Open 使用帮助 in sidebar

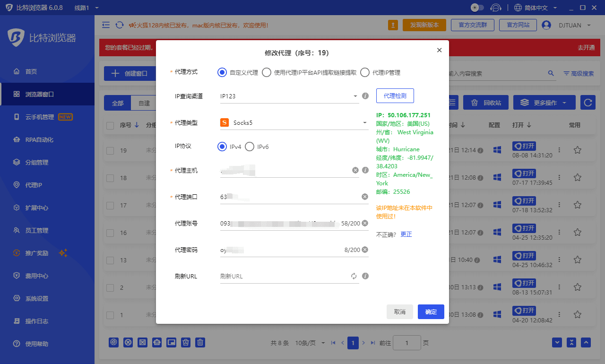click(47, 344)
